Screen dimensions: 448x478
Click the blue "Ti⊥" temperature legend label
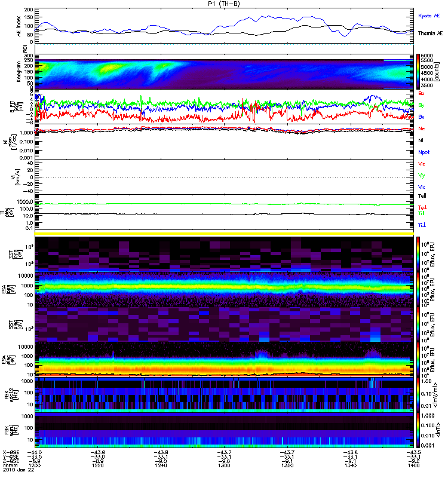pos(422,225)
